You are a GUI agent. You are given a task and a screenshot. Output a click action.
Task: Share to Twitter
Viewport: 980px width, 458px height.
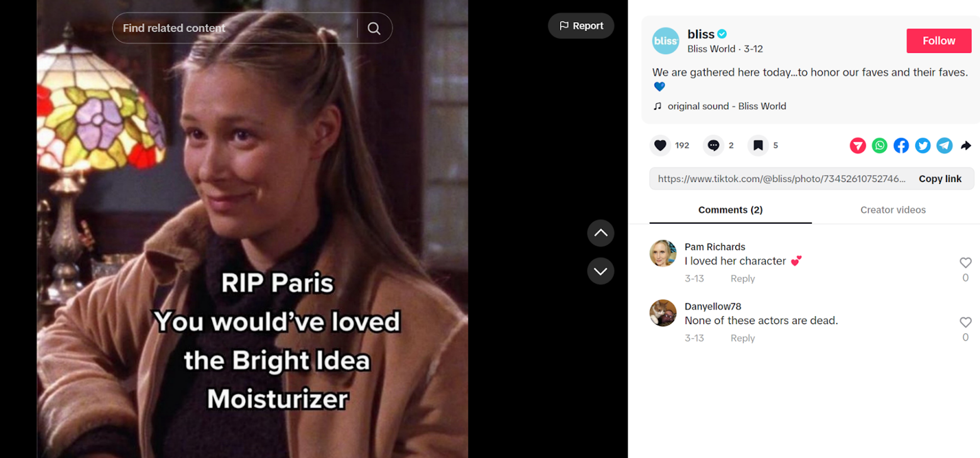coord(923,145)
